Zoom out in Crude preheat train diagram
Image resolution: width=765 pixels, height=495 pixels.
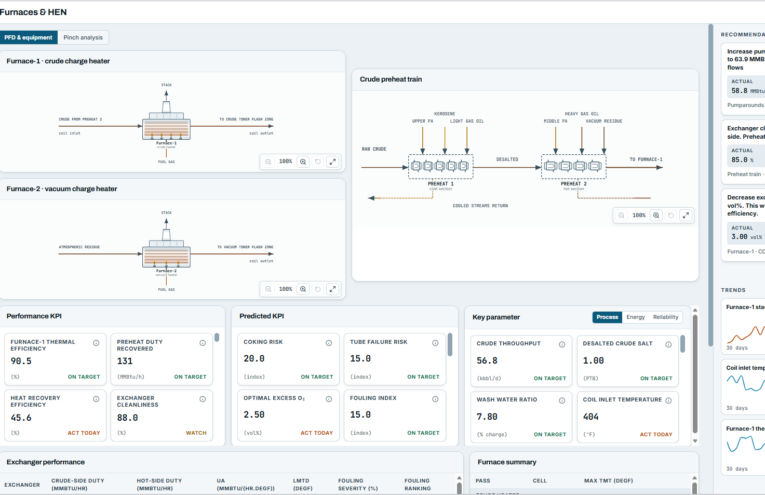(621, 215)
